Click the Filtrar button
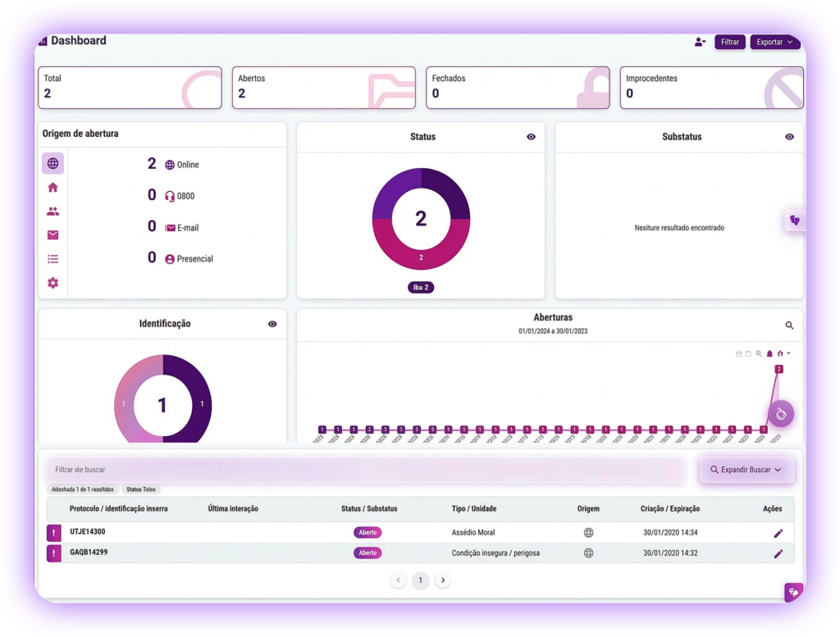840x637 pixels. [x=729, y=42]
